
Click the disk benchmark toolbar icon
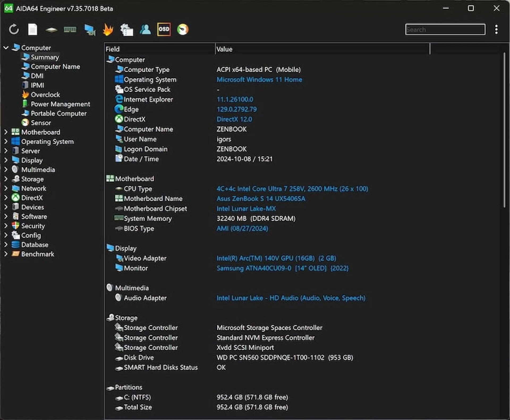[51, 30]
